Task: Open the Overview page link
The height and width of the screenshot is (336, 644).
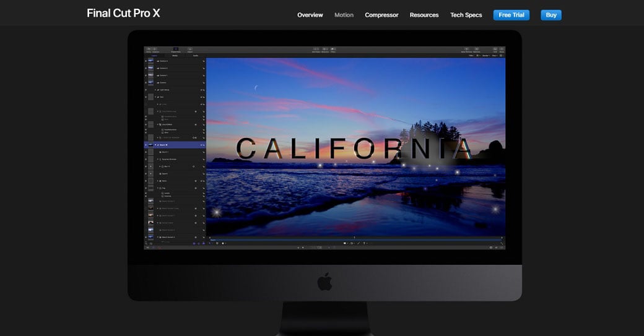Action: coord(310,15)
